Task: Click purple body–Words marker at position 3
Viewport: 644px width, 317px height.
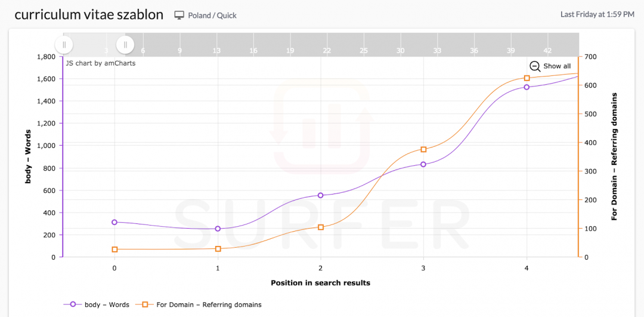Action: [423, 164]
